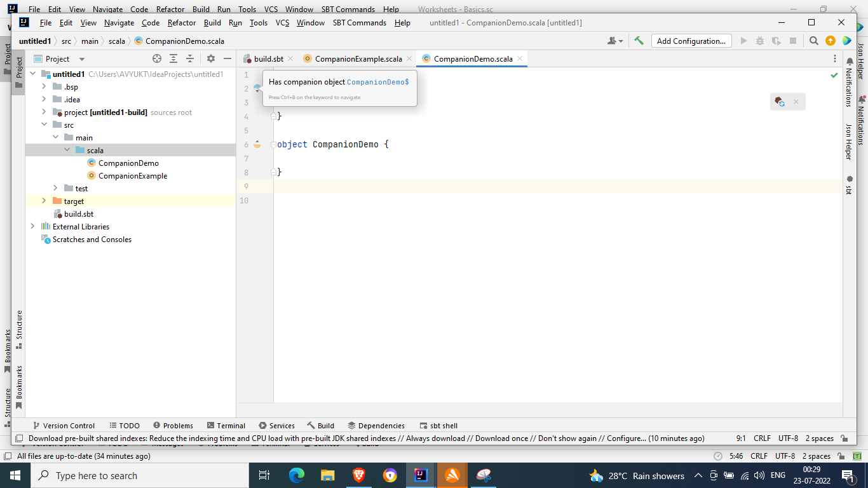Expand the External Libraries node
The width and height of the screenshot is (868, 488).
click(32, 226)
